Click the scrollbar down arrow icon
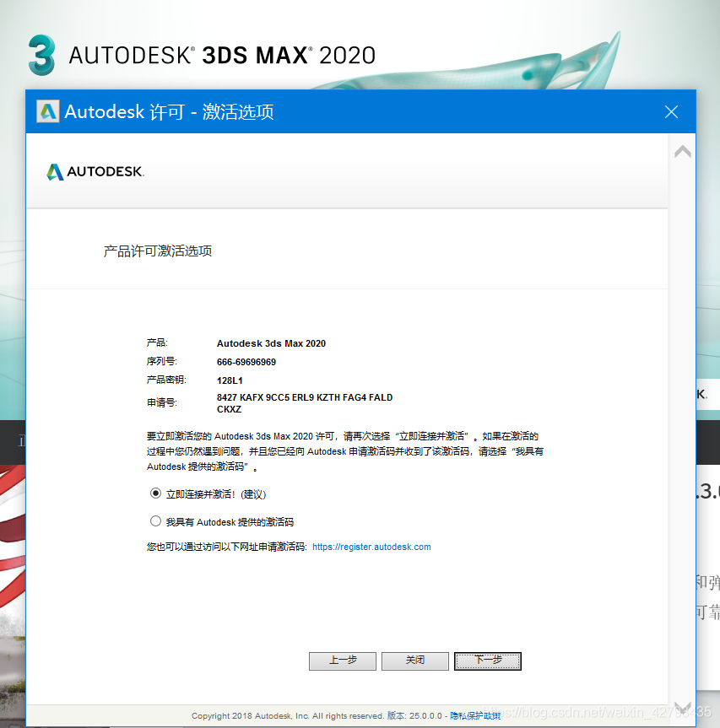The image size is (720, 728). pos(682,709)
